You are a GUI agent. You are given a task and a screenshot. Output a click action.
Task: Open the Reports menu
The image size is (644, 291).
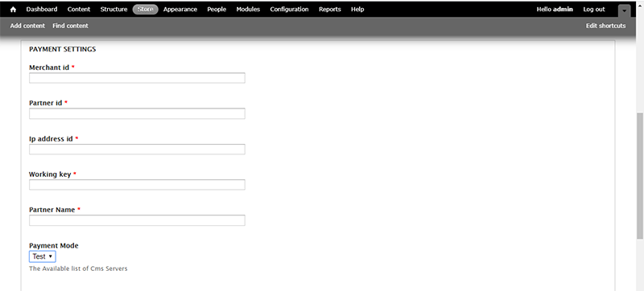[330, 9]
